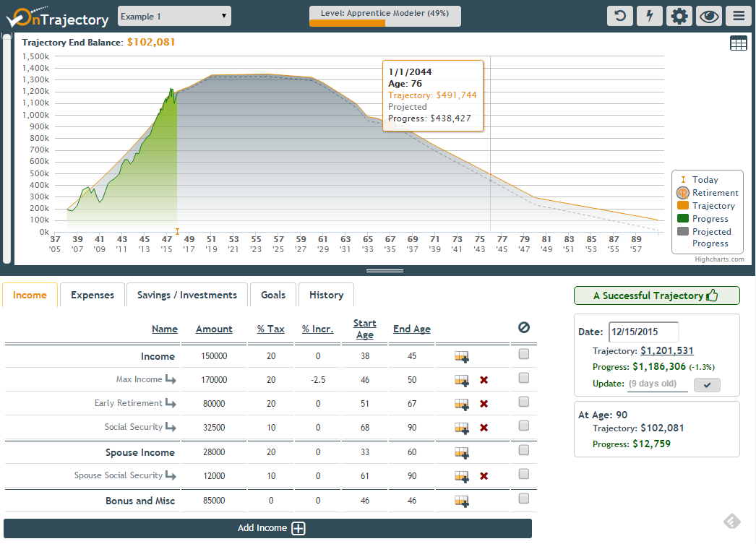Click the Date input field
Image resolution: width=756 pixels, height=544 pixels.
(x=643, y=332)
